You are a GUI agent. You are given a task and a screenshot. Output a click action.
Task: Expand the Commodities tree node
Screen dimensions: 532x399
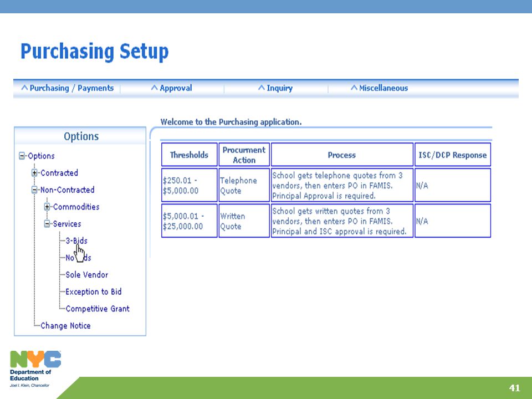(47, 207)
